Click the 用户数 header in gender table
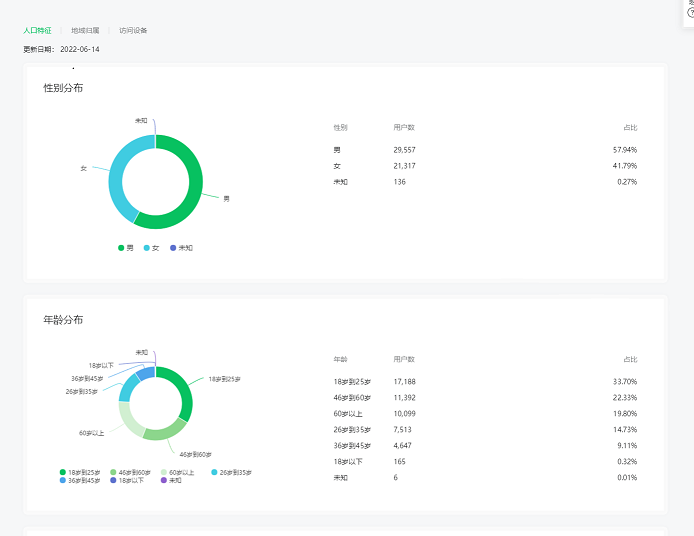The width and height of the screenshot is (694, 536). pos(404,128)
